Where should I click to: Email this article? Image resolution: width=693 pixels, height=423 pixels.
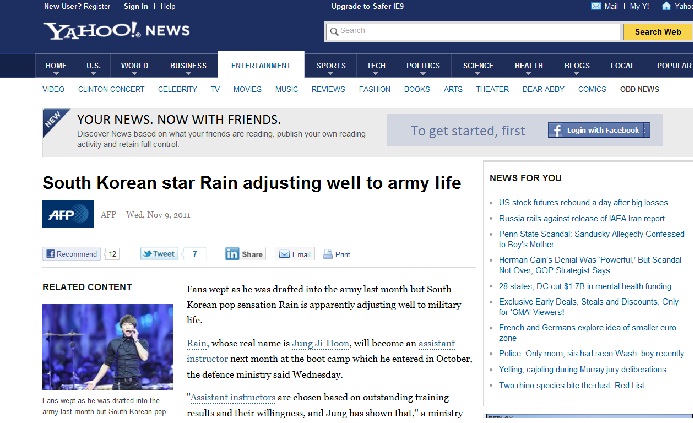coord(294,254)
